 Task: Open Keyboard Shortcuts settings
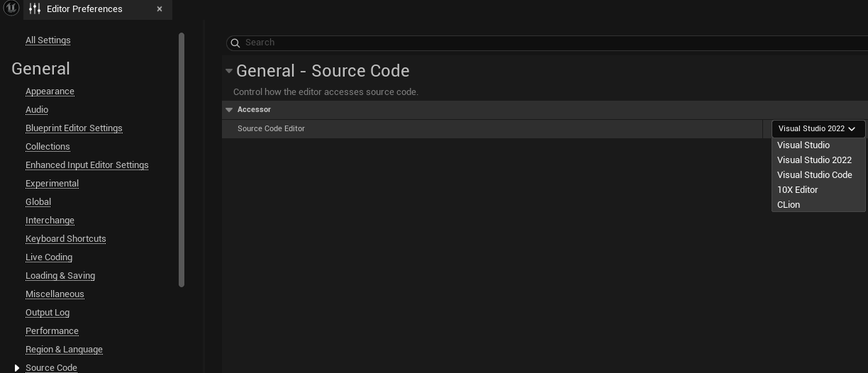(65, 239)
